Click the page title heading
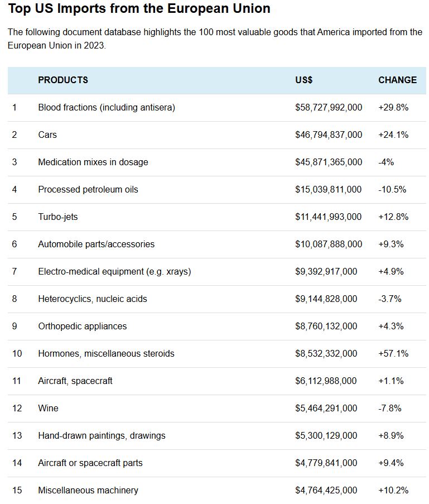Image resolution: width=429 pixels, height=504 pixels. pyautogui.click(x=139, y=9)
